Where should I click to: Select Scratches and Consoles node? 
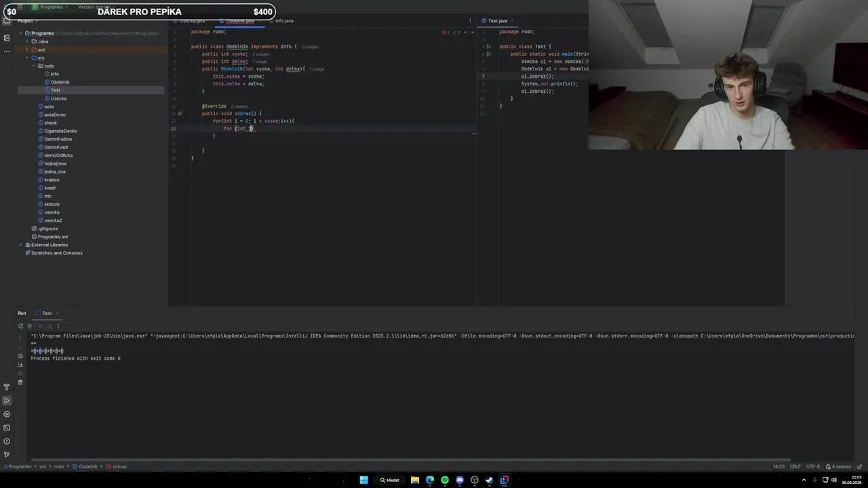click(x=56, y=253)
